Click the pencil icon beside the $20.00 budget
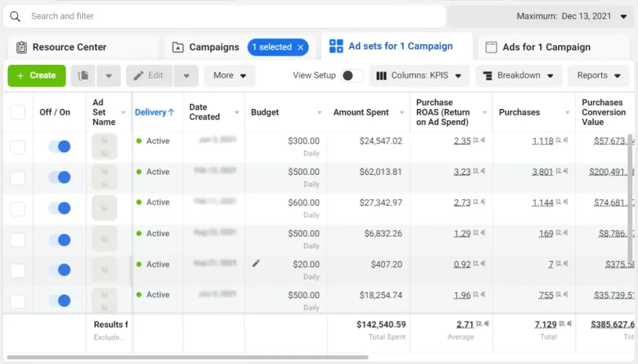The height and width of the screenshot is (364, 638). 256,264
